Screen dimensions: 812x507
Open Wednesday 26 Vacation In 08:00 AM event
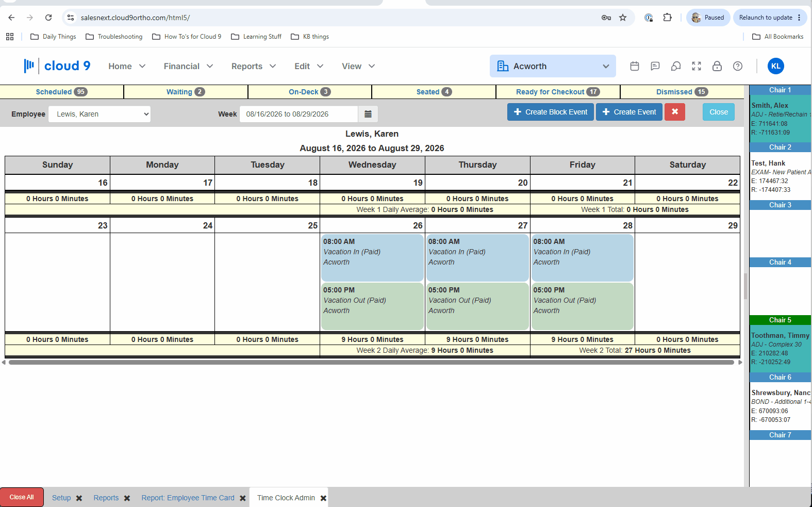coord(372,258)
